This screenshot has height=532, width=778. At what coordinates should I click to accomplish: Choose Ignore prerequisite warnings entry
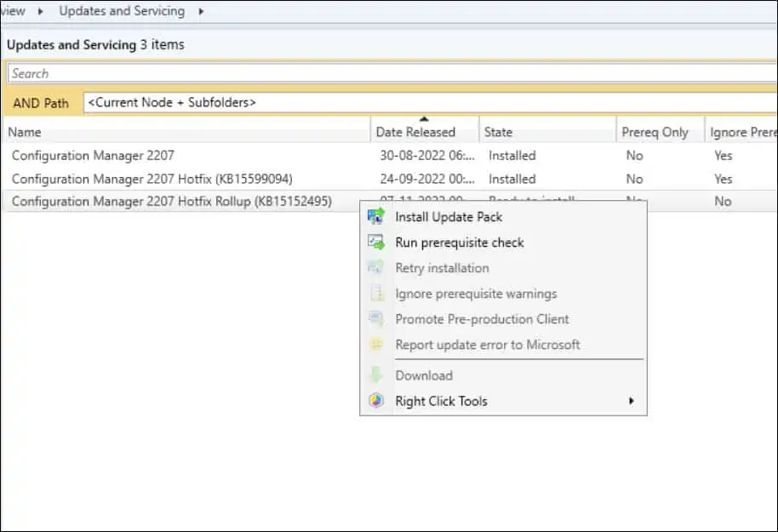[503, 294]
